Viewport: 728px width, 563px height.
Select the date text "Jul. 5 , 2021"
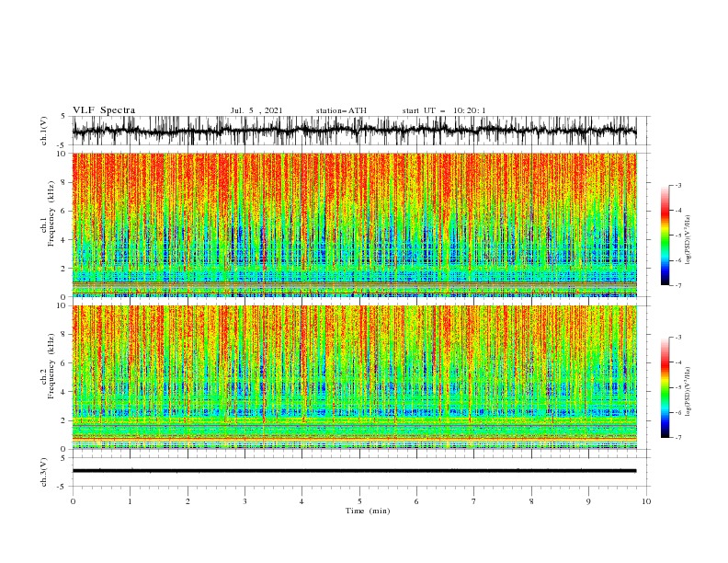[x=256, y=110]
